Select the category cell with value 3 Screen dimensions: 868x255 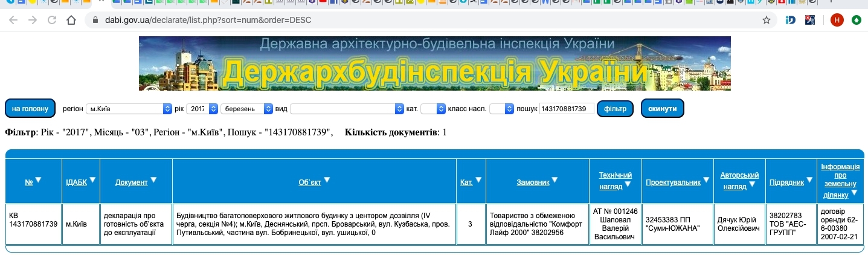[x=471, y=224]
